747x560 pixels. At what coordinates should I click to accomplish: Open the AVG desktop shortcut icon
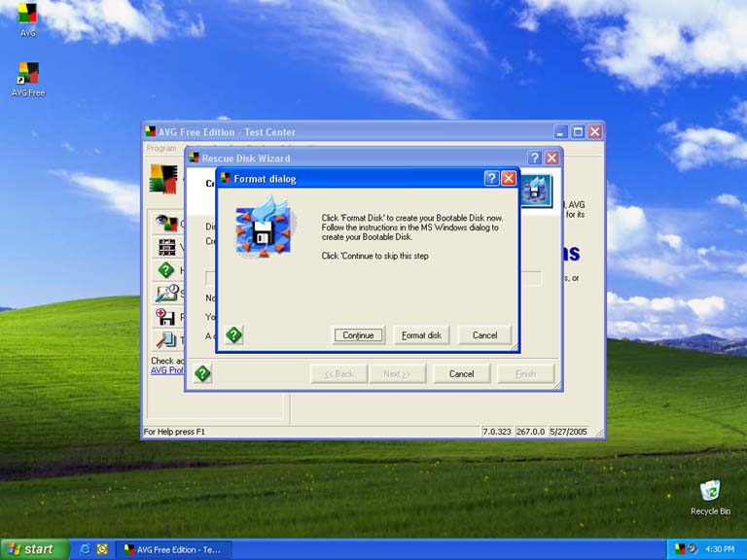pyautogui.click(x=28, y=15)
